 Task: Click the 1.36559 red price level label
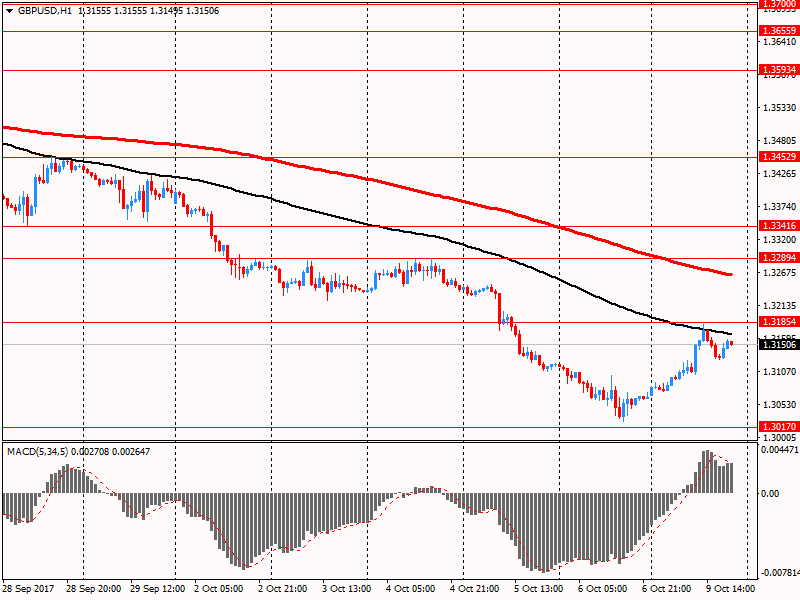[x=779, y=31]
